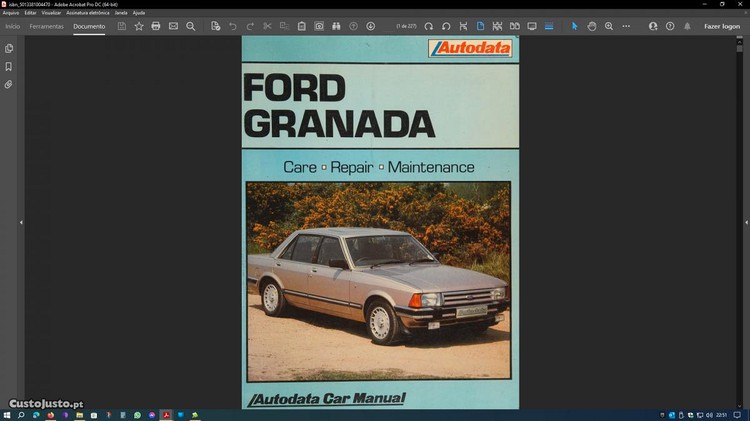Switch to the Ferramentas tab

(x=46, y=26)
